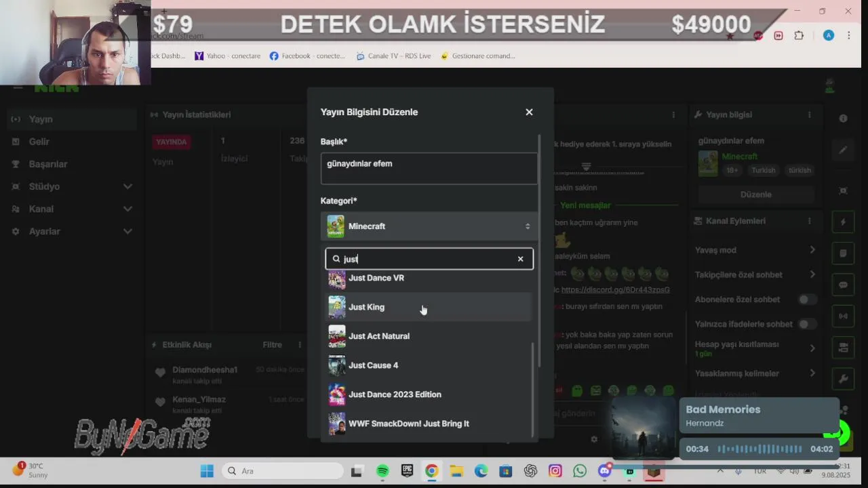Open Gestionare comand... bookmark
The height and width of the screenshot is (488, 868).
477,56
